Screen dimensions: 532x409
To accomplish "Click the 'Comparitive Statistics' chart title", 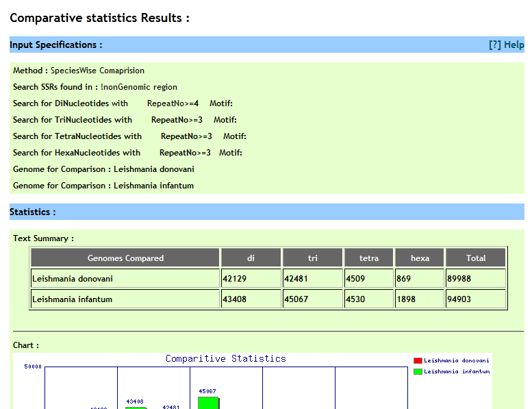I will pyautogui.click(x=226, y=359).
